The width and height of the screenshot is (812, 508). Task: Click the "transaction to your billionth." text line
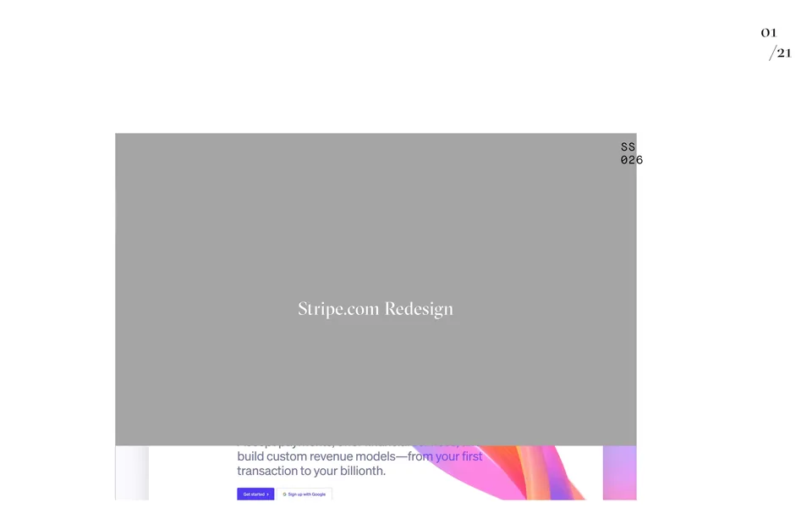(x=311, y=471)
